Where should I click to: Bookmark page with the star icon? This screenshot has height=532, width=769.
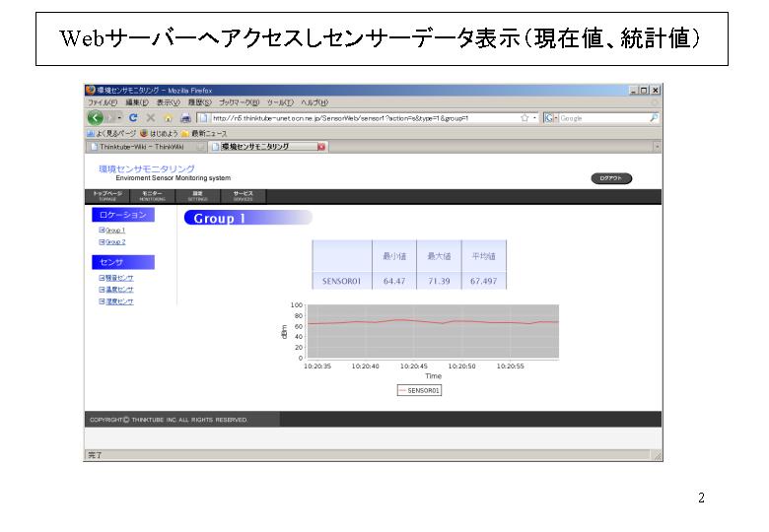click(x=524, y=117)
